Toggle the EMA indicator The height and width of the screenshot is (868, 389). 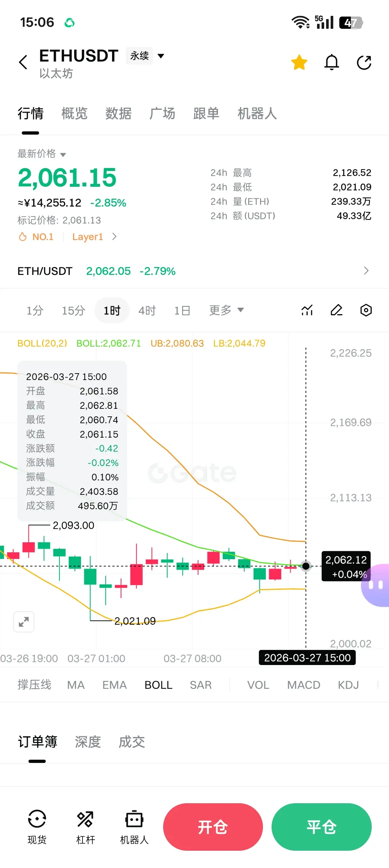115,685
